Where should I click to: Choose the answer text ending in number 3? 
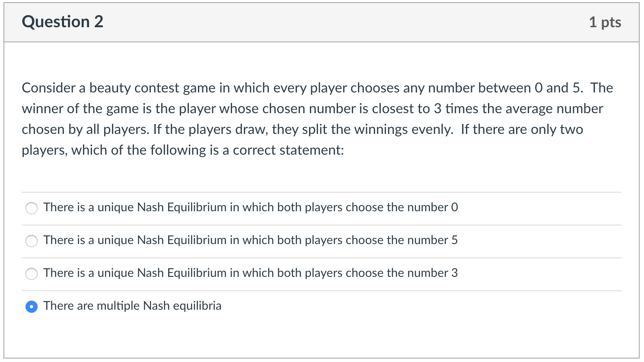pos(251,273)
